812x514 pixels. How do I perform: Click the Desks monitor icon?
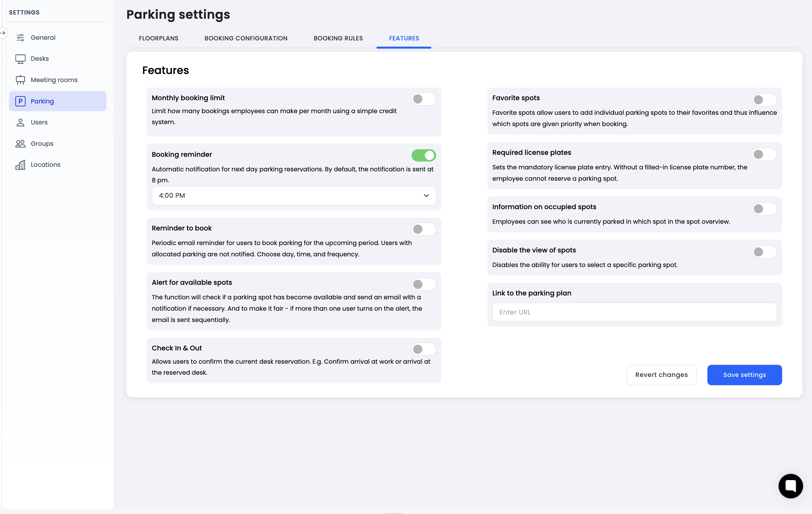pyautogui.click(x=20, y=59)
